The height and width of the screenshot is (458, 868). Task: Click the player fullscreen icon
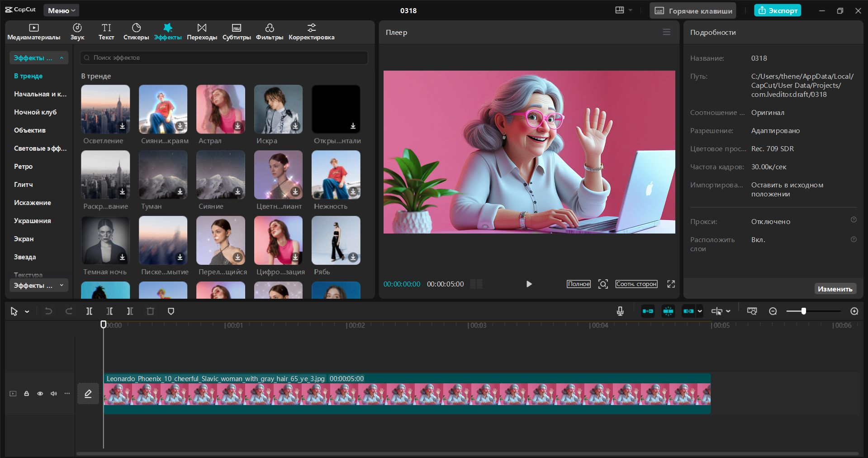click(x=671, y=284)
